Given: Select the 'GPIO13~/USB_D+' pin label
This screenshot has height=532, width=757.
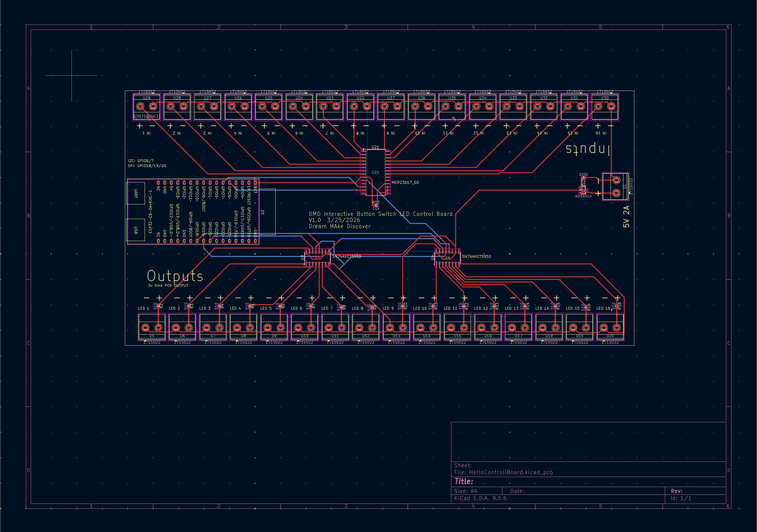Looking at the screenshot, I should [178, 220].
